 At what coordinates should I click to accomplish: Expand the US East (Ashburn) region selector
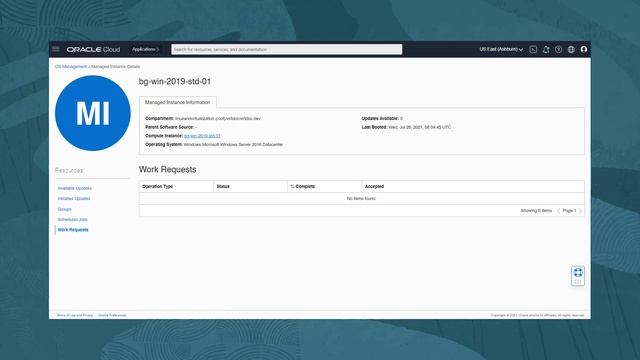point(501,49)
